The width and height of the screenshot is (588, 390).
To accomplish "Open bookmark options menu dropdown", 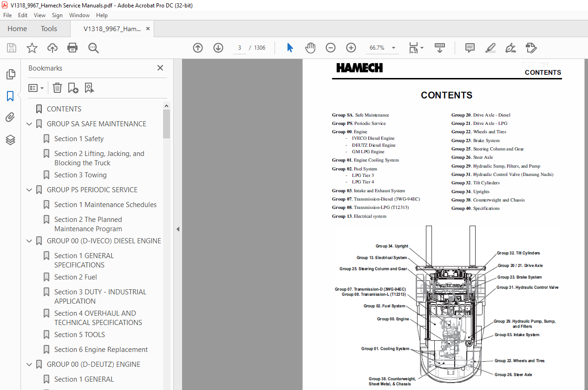I will coord(36,88).
